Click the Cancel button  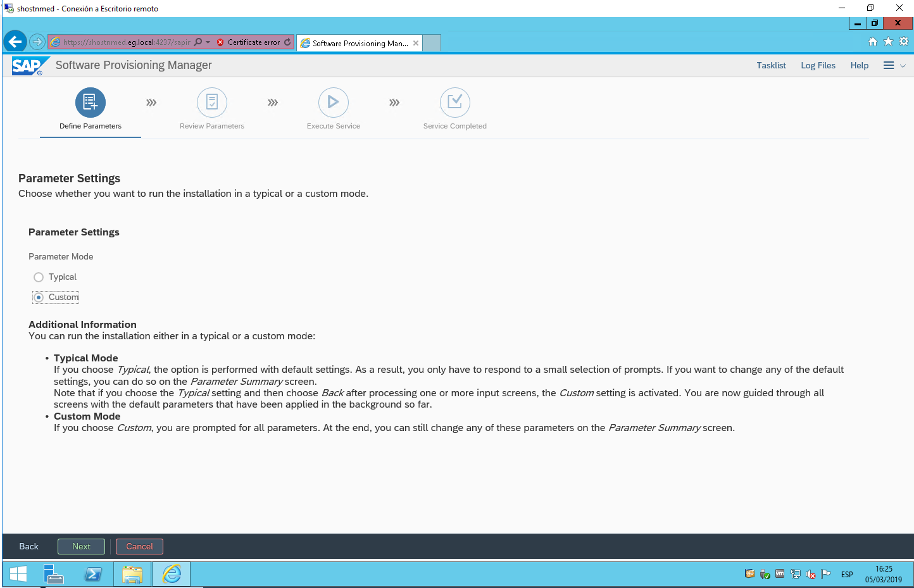[139, 546]
